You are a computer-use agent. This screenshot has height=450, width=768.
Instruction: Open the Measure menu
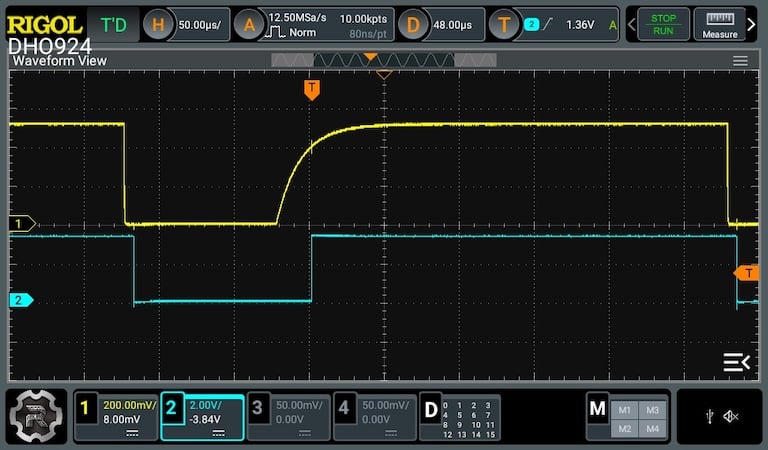(720, 24)
